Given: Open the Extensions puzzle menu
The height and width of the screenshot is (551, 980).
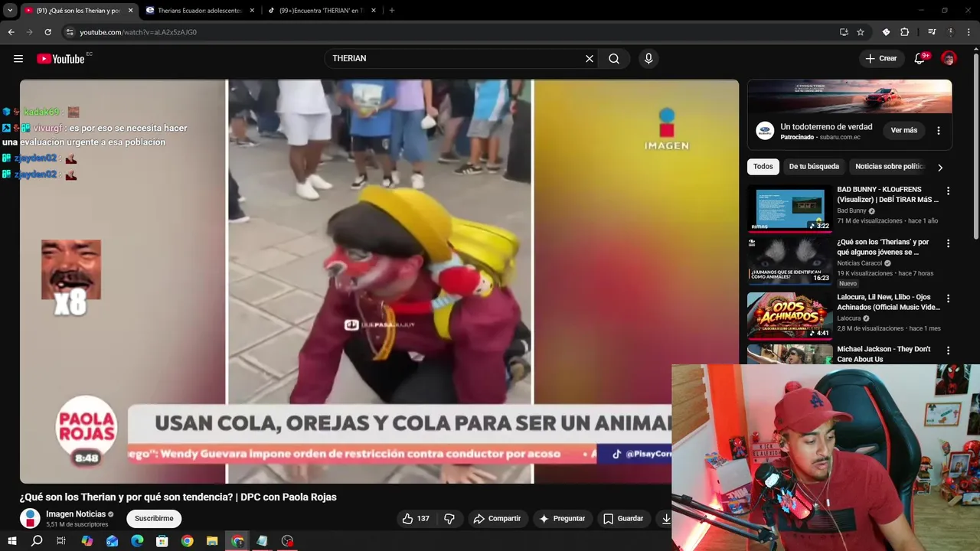Looking at the screenshot, I should [x=904, y=32].
